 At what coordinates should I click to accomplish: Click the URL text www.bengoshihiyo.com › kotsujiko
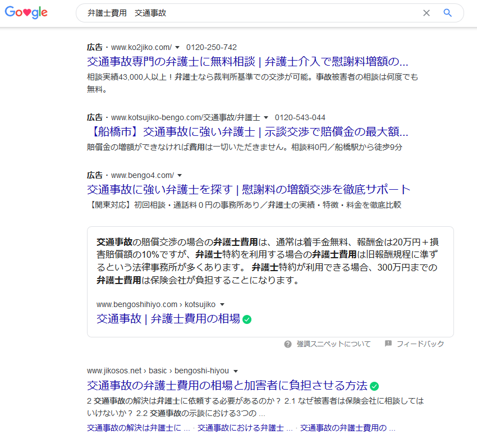[x=156, y=305]
